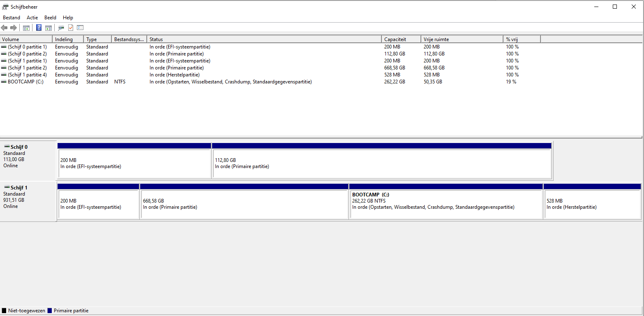Select the 528 MB Herstelpartitie block
The height and width of the screenshot is (316, 644).
[592, 204]
